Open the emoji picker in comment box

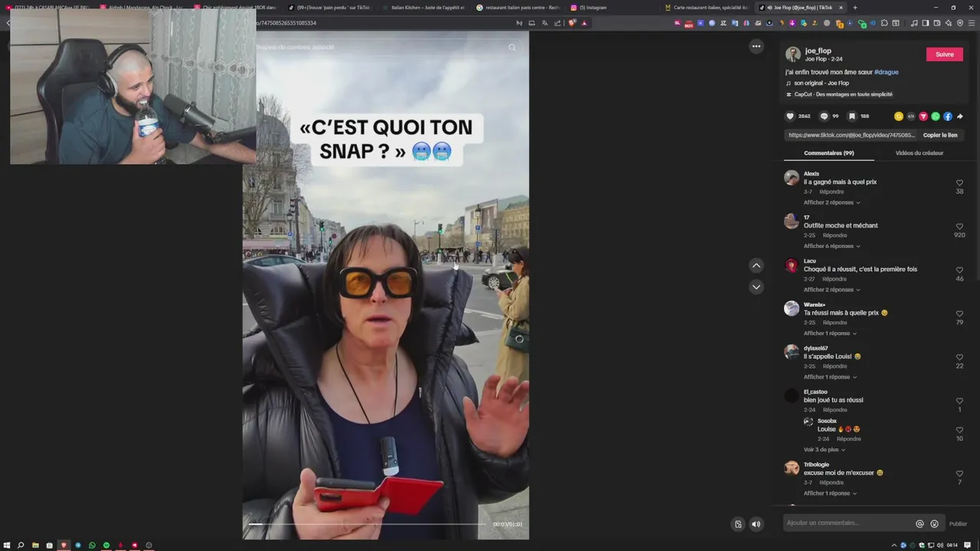[x=934, y=523]
